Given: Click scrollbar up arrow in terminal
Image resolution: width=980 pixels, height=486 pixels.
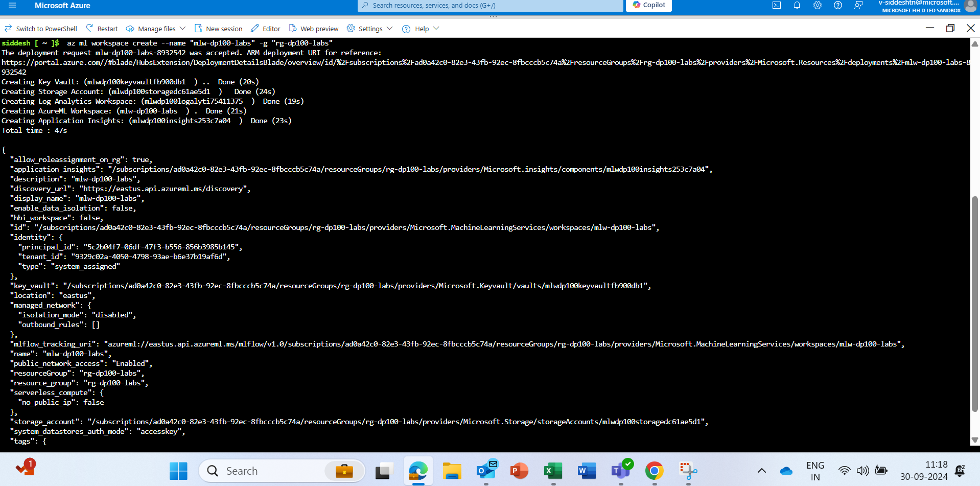Looking at the screenshot, I should pyautogui.click(x=975, y=44).
